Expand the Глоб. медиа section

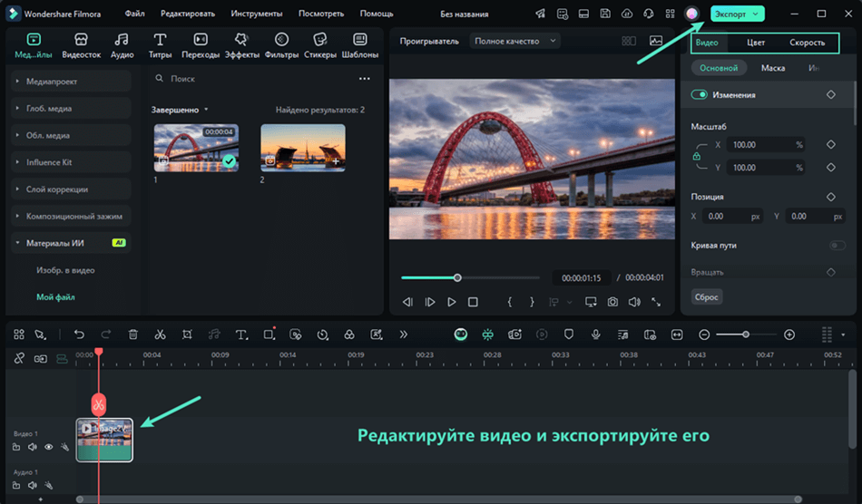click(x=71, y=108)
